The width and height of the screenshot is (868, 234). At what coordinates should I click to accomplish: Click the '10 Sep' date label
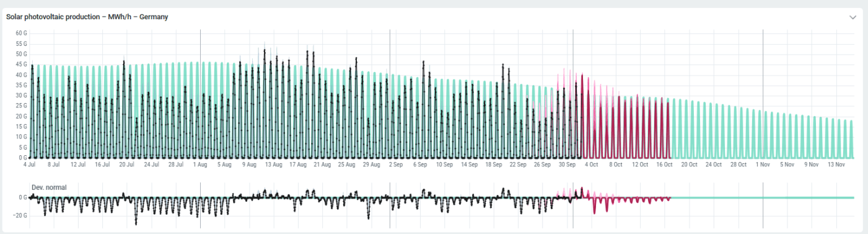(444, 165)
